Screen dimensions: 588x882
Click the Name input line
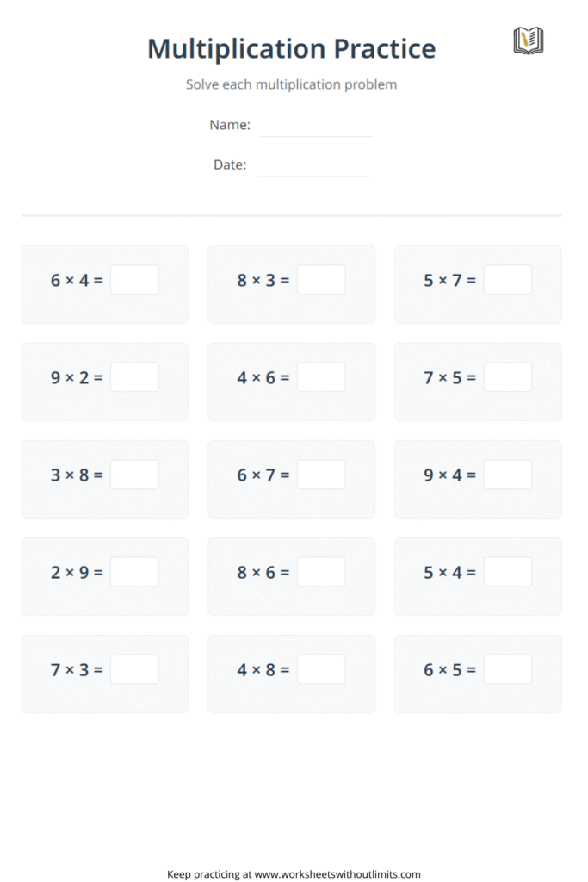point(317,126)
